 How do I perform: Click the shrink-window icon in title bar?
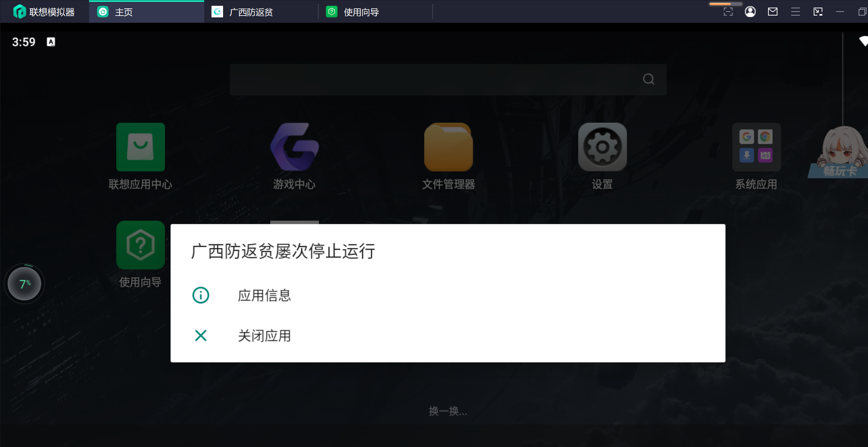click(818, 12)
